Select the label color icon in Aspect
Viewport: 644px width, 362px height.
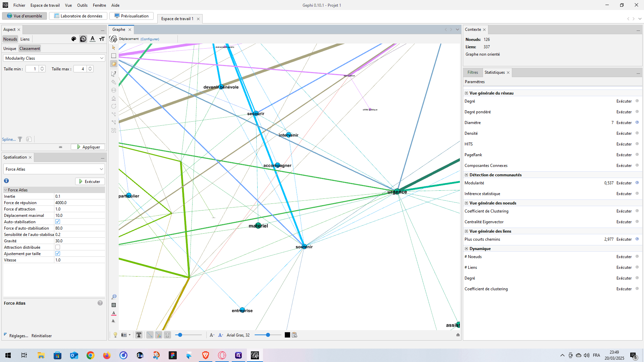pos(93,39)
